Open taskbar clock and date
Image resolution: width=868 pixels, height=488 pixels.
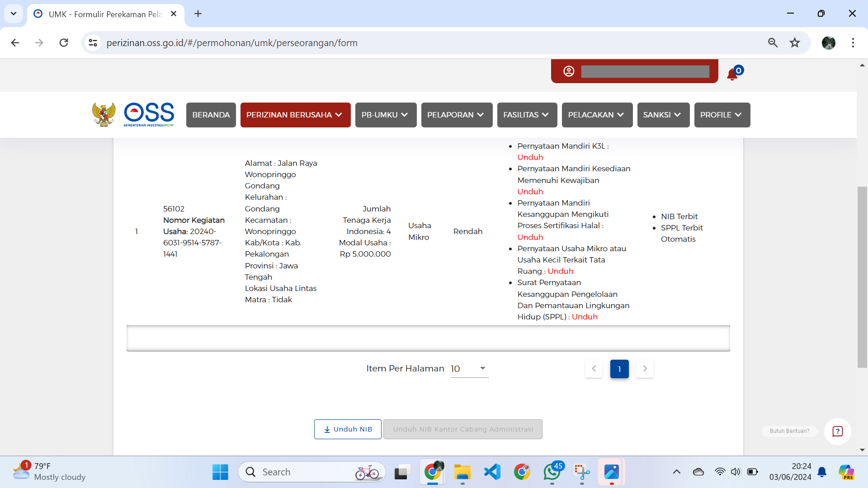click(x=790, y=472)
